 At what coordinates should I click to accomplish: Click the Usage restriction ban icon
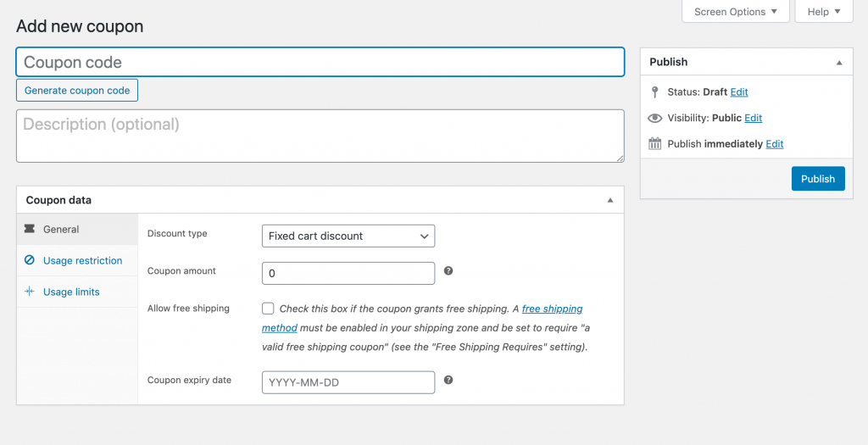click(x=30, y=260)
